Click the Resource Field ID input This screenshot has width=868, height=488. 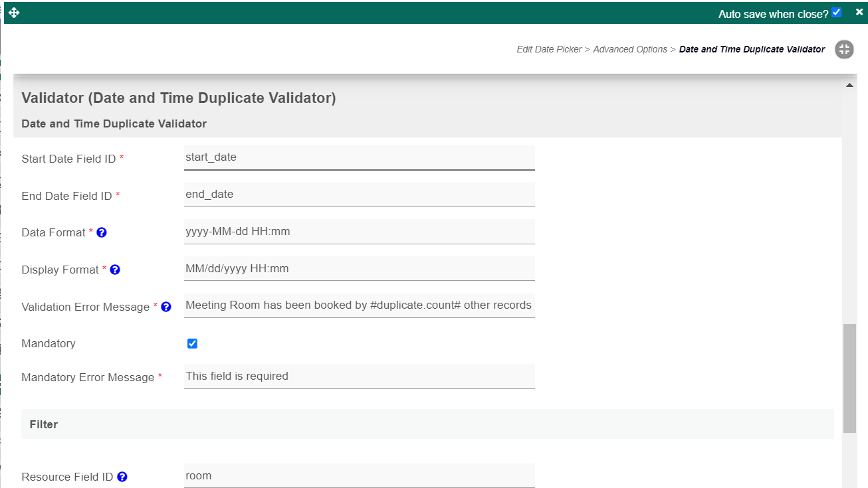[359, 475]
